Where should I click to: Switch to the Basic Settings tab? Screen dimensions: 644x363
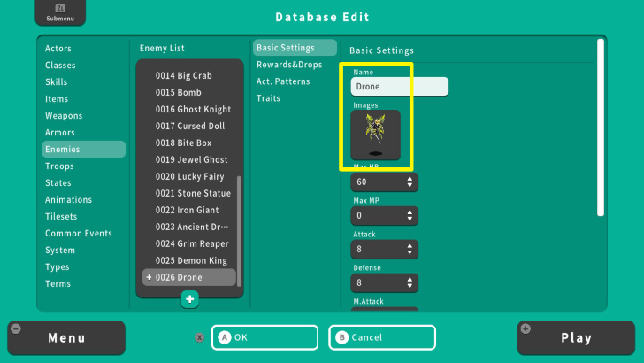pyautogui.click(x=295, y=48)
